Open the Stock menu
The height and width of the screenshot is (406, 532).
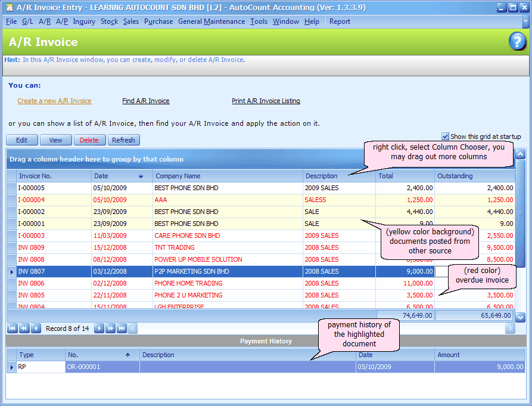[x=109, y=21]
